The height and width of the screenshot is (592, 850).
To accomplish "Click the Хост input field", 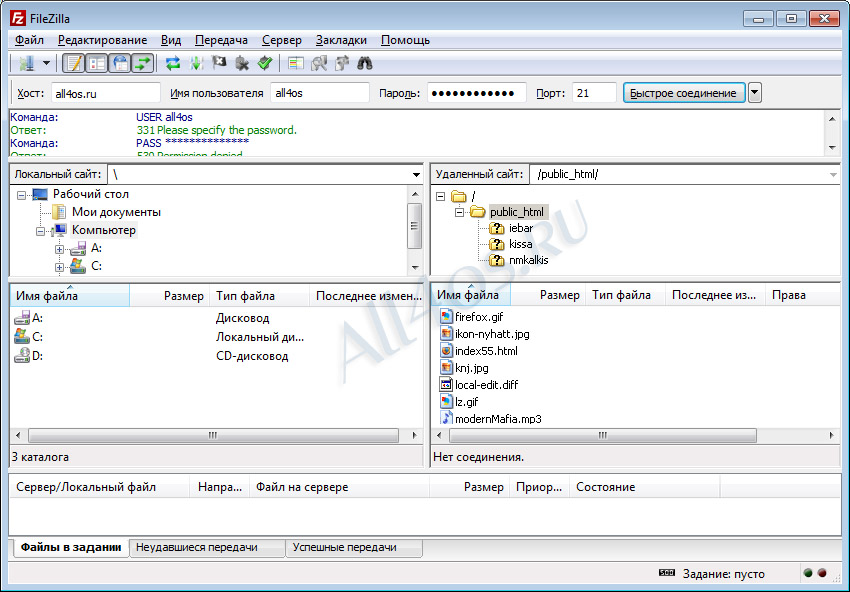I will pyautogui.click(x=106, y=93).
